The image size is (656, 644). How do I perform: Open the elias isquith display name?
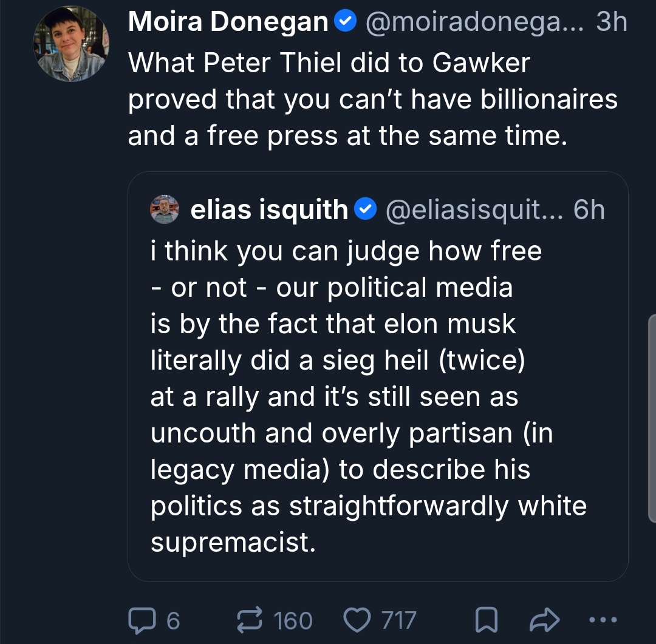[269, 210]
